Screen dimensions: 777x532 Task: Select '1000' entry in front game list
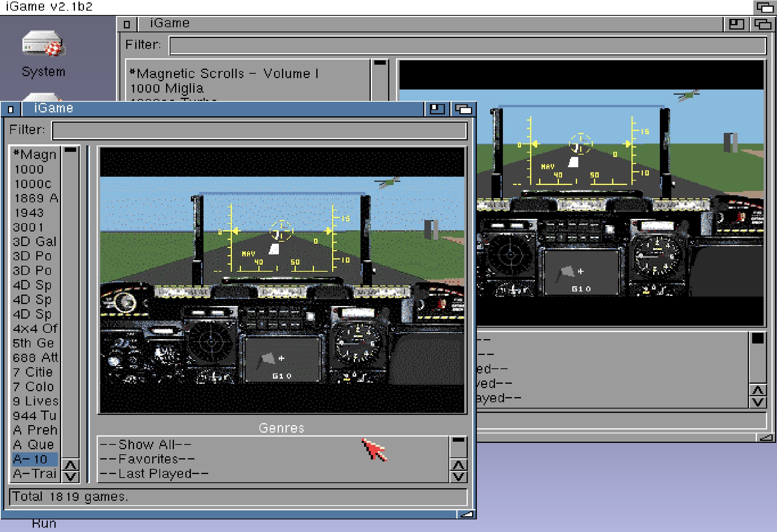[x=35, y=169]
